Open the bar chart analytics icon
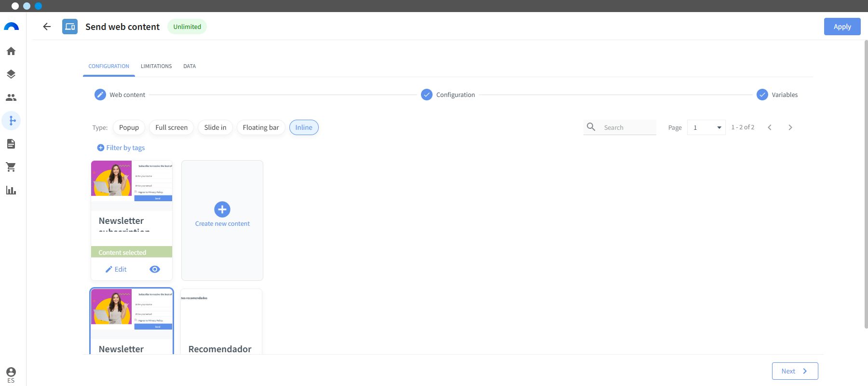Viewport: 868px width, 386px height. click(11, 190)
